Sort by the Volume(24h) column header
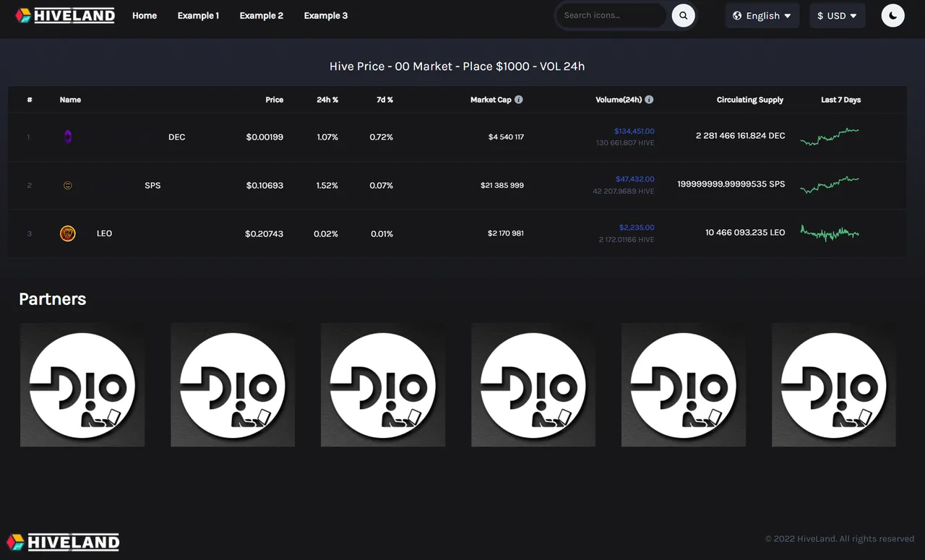925x560 pixels. [619, 100]
